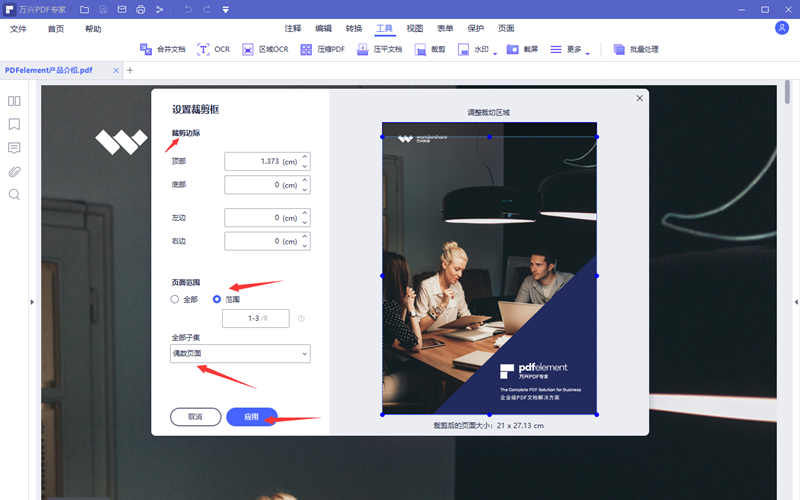Image resolution: width=800 pixels, height=500 pixels.
Task: Click the page range 1-3 input field
Action: 256,318
